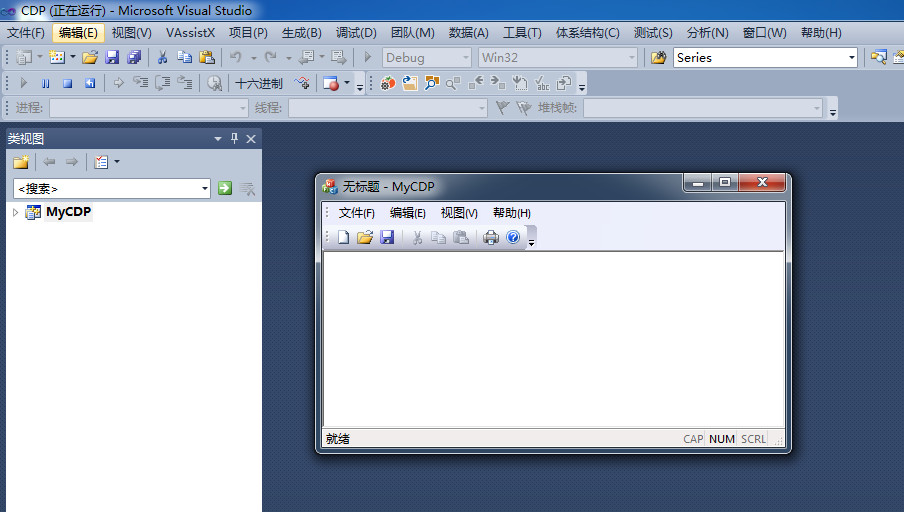
Task: Click the Show Next Statement arrow icon
Action: [118, 83]
